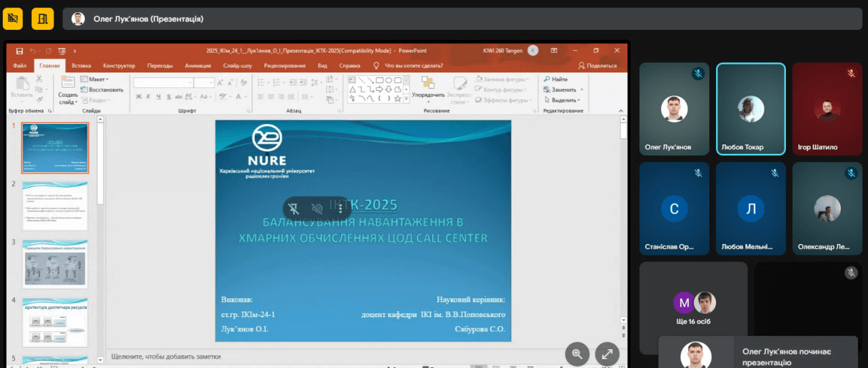Image resolution: width=868 pixels, height=368 pixels.
Task: Select slide 3 thumbnail in slide panel
Action: point(55,264)
